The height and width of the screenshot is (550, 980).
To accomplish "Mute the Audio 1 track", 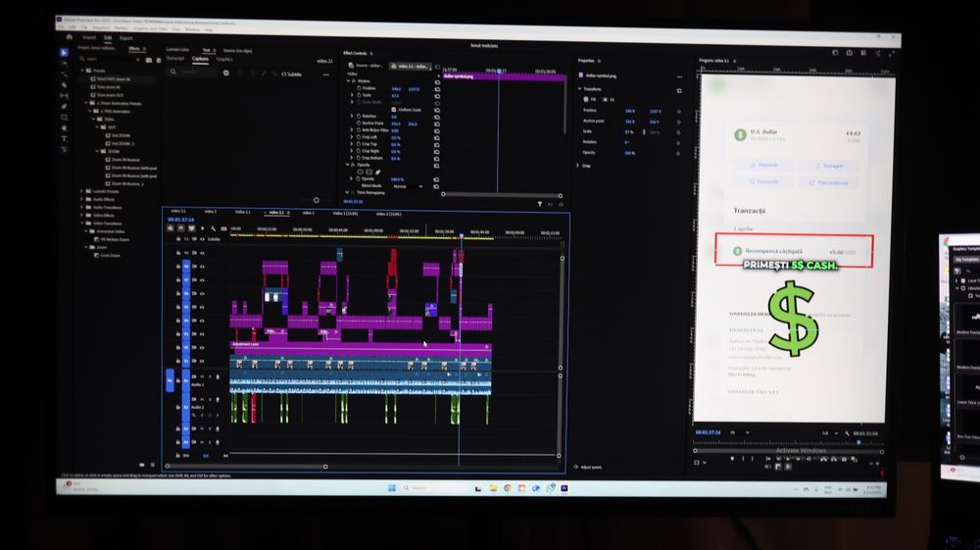I will tap(202, 376).
